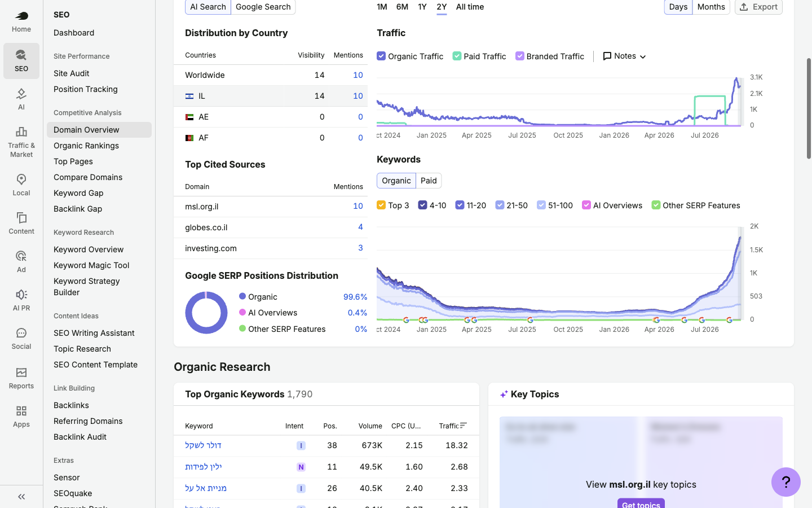Click the help question mark button
Image resolution: width=812 pixels, height=508 pixels.
click(786, 482)
